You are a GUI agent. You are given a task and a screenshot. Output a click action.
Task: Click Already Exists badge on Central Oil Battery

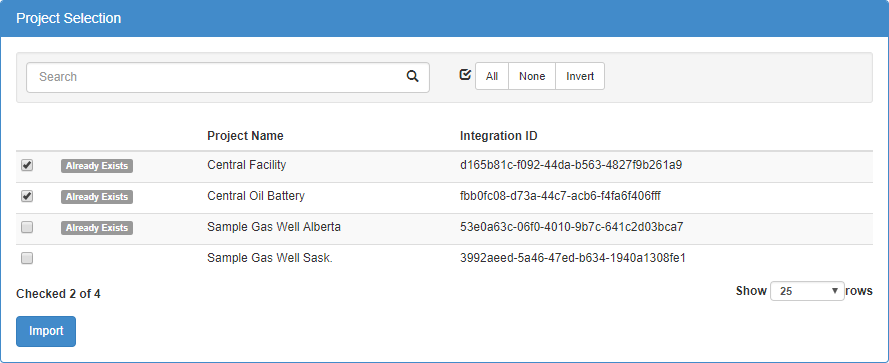[97, 197]
